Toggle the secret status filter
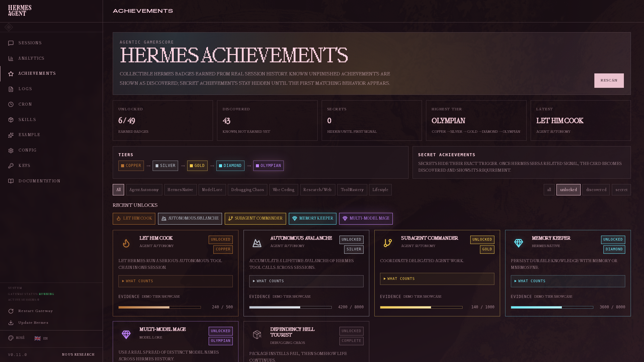The height and width of the screenshot is (362, 644). pos(621,190)
